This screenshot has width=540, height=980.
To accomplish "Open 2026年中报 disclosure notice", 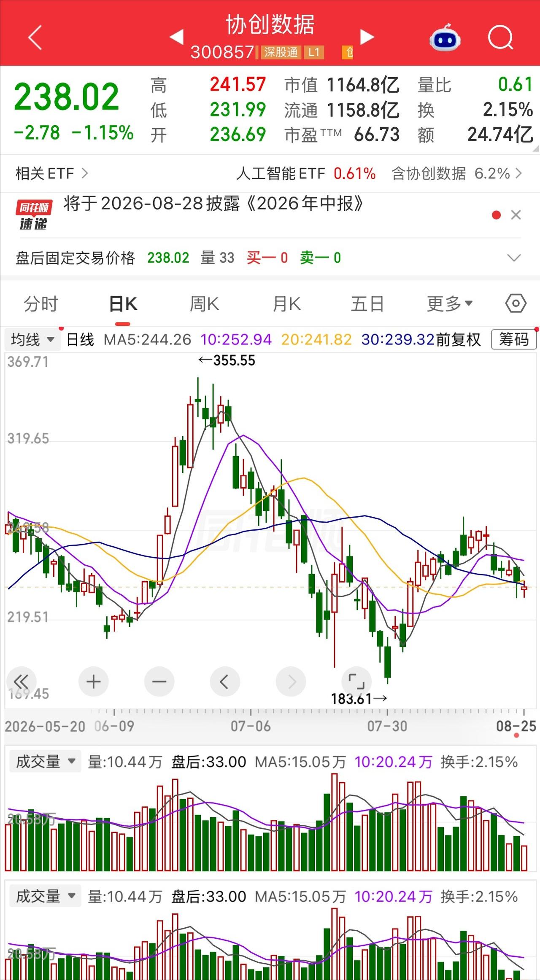I will (213, 204).
